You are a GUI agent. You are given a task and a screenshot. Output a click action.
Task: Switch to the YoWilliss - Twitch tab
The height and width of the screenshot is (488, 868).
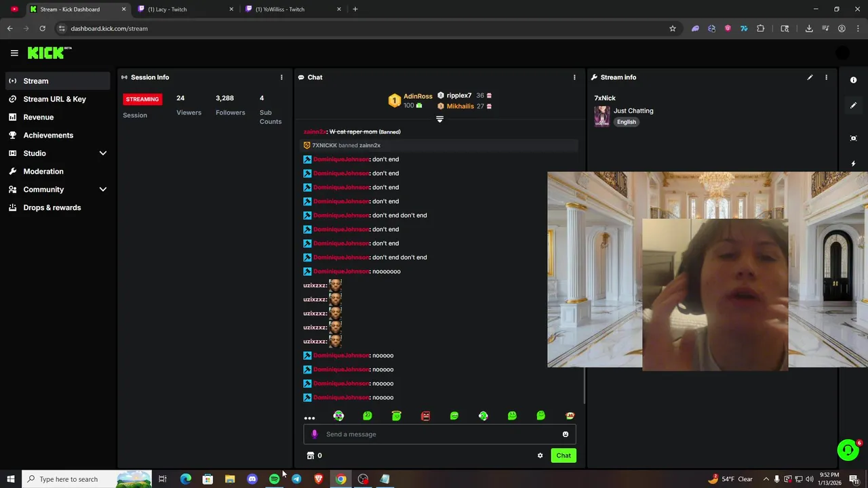(294, 9)
